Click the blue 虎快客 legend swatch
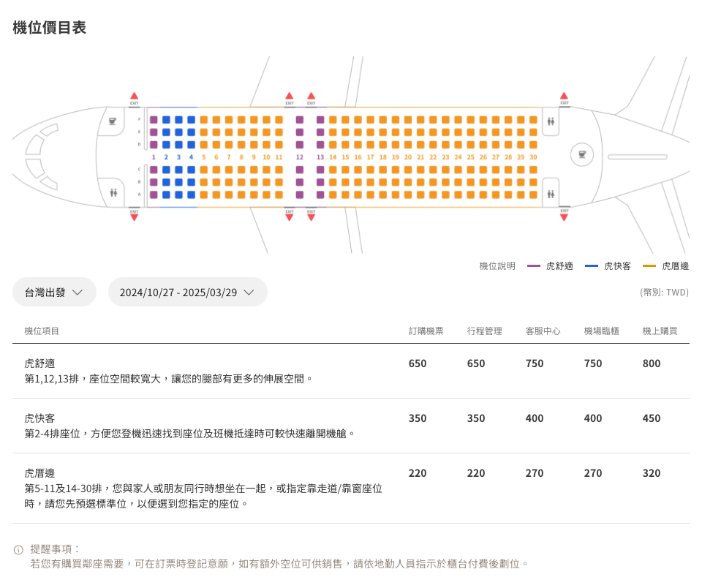 click(x=592, y=266)
